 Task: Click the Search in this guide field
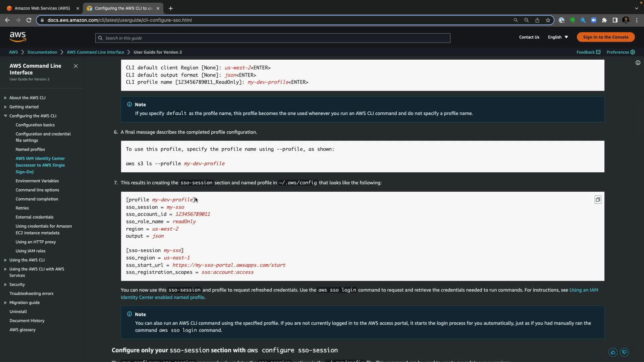point(272,38)
